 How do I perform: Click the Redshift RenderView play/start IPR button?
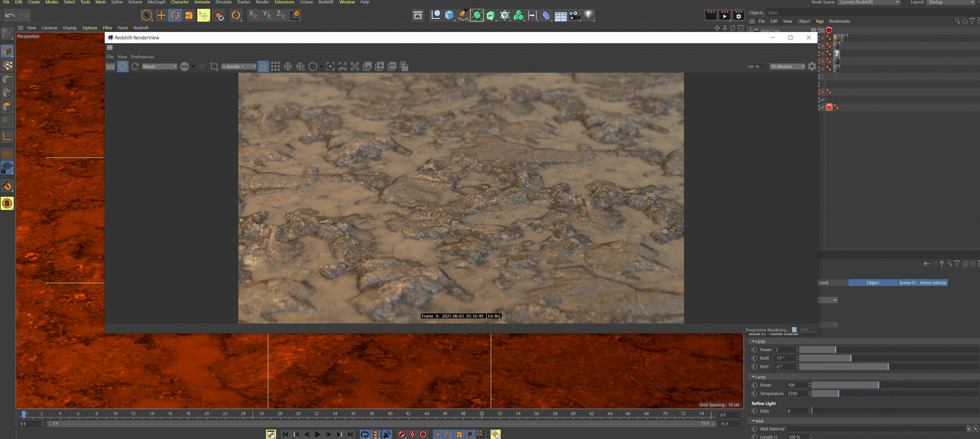pos(123,66)
